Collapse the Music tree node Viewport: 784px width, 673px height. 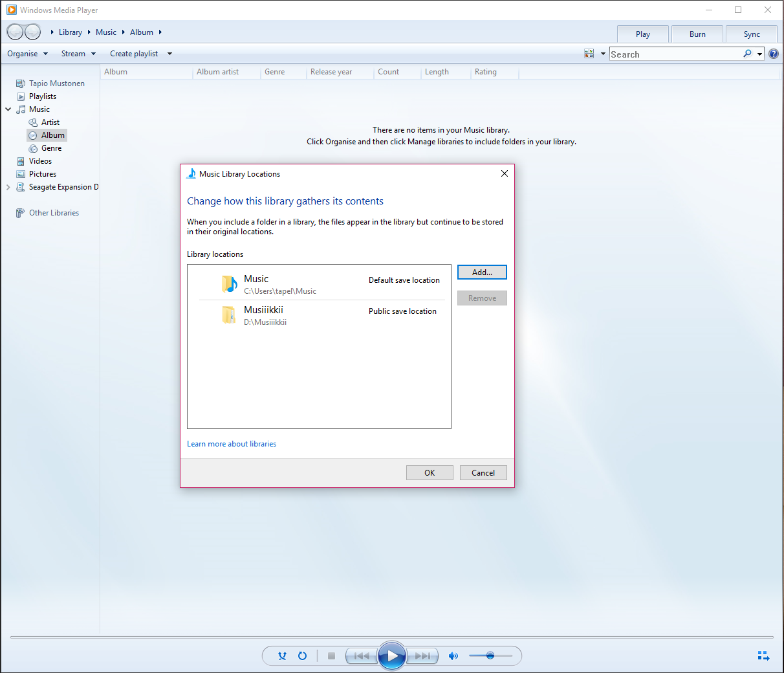pos(8,109)
